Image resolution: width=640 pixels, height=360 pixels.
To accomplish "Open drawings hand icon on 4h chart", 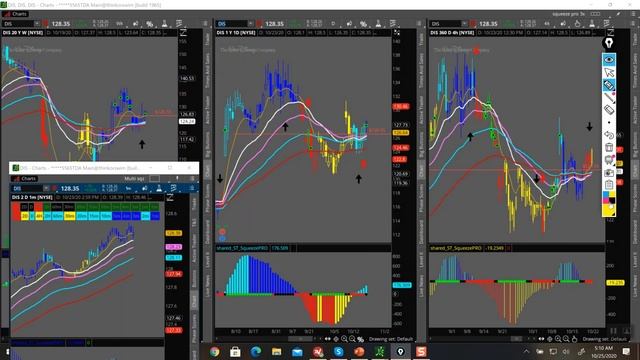I will [577, 24].
